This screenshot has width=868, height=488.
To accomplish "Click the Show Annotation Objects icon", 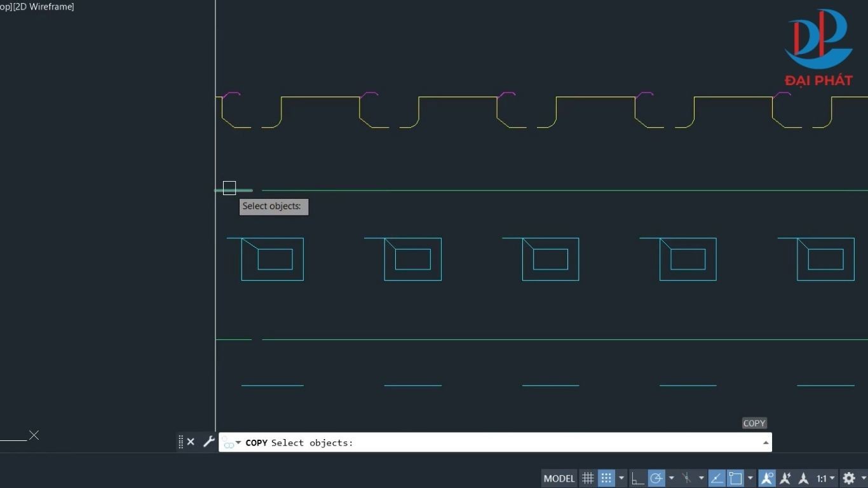I will (767, 478).
